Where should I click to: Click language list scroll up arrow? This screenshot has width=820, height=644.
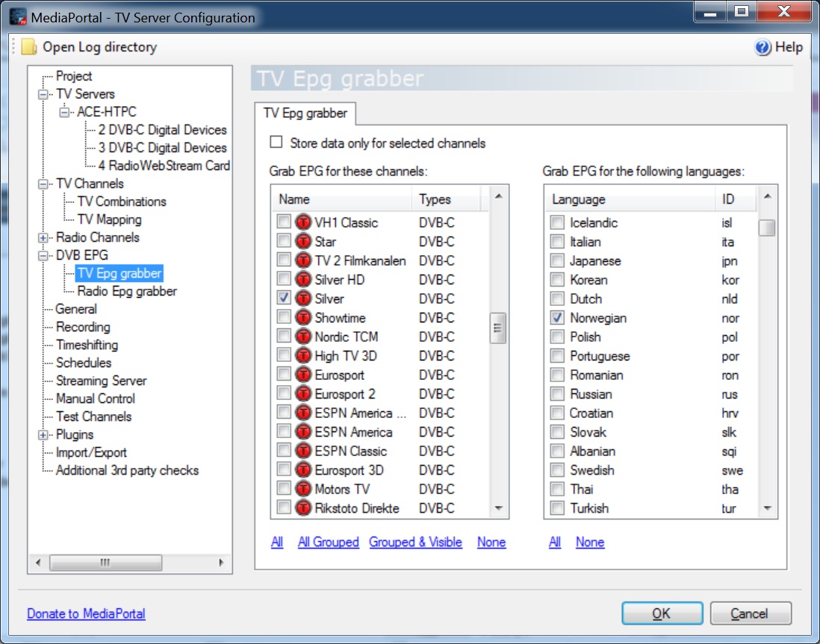coord(767,196)
